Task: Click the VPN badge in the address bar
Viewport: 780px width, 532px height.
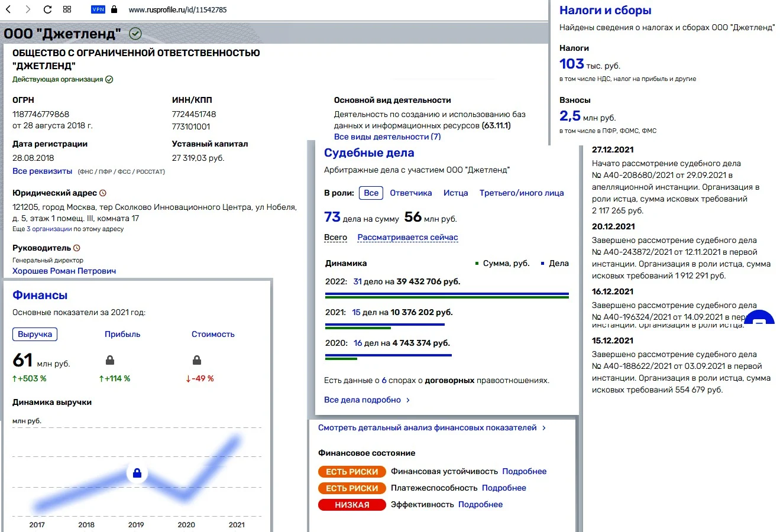Action: 98,9
